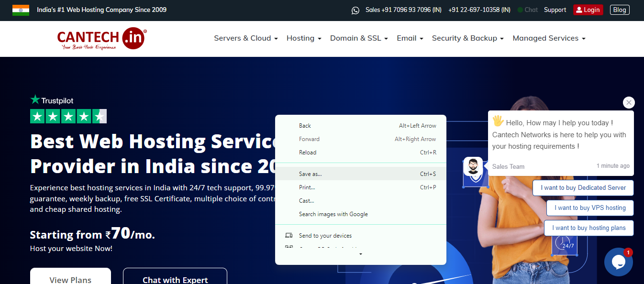The image size is (644, 284).
Task: Choose Cast... from context menu
Action: pyautogui.click(x=361, y=201)
